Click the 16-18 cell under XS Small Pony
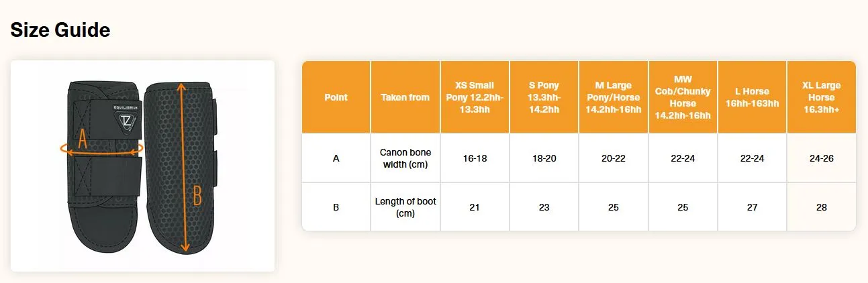This screenshot has height=283, width=868. [x=475, y=158]
